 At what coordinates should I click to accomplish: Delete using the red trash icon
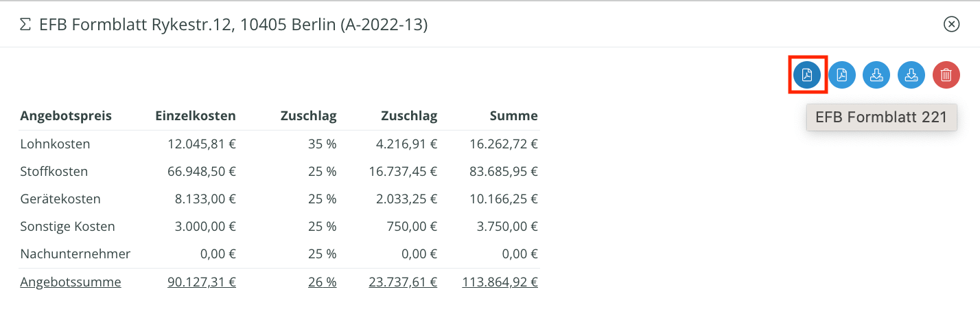(x=946, y=75)
